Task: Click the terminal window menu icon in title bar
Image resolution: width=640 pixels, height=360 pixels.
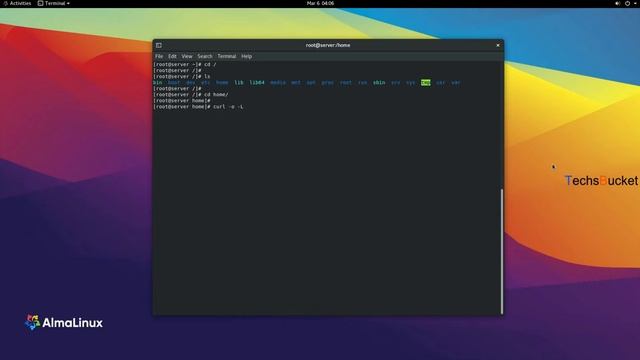Action: click(x=159, y=45)
